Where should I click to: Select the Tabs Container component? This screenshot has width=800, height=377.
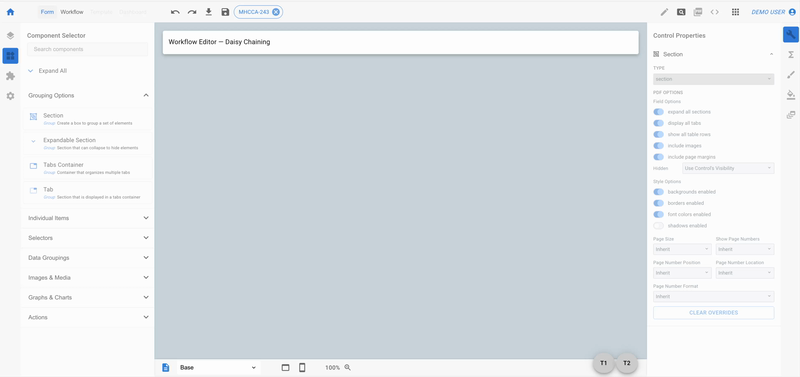[87, 168]
